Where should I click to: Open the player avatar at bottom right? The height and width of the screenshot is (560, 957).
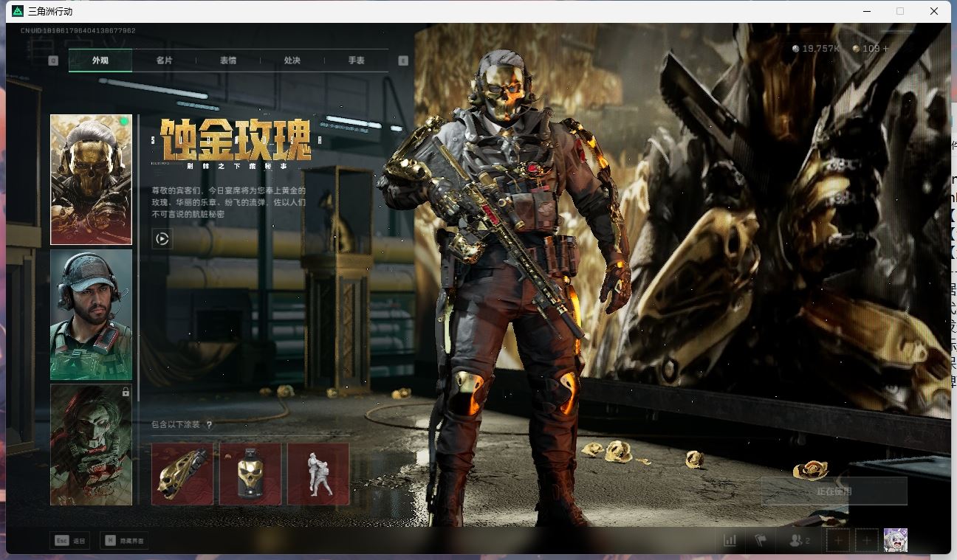pos(895,541)
